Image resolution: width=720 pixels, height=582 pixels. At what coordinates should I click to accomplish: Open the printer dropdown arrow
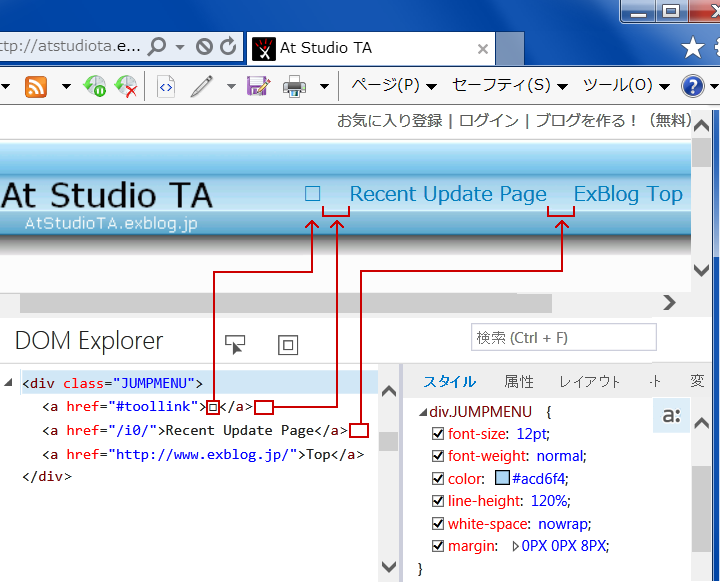[324, 86]
